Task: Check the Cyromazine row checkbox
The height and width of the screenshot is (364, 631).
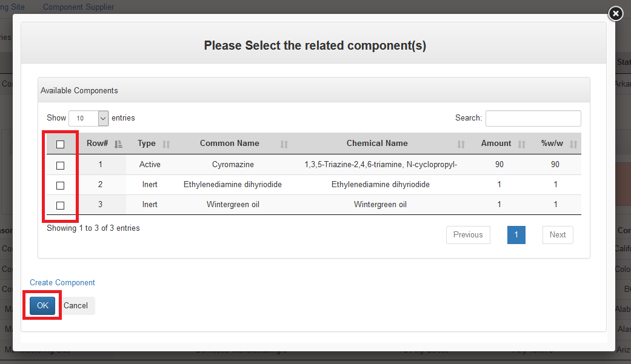Action: click(60, 165)
